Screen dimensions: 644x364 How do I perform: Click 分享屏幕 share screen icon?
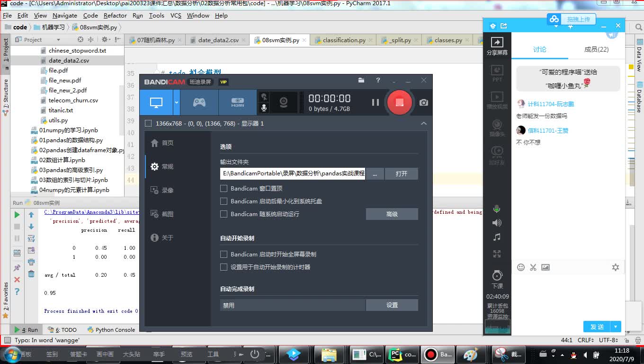tap(497, 46)
